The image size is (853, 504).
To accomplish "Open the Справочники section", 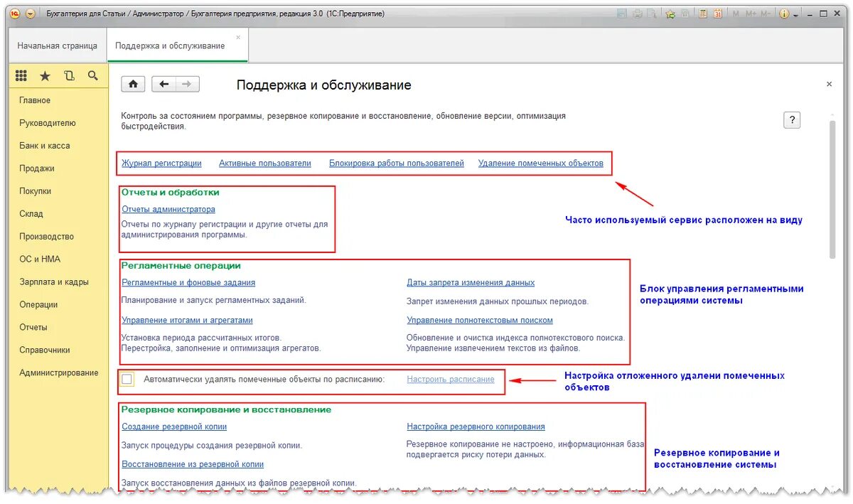I will point(45,350).
